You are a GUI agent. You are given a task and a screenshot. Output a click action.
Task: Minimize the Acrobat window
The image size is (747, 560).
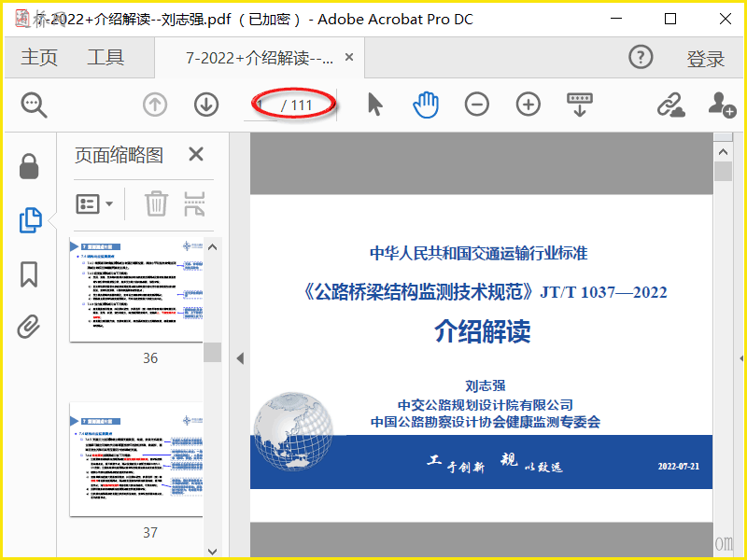tap(616, 19)
